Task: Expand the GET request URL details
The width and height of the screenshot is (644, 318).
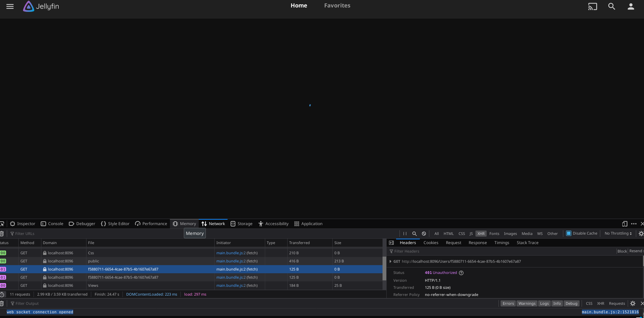Action: coord(390,261)
